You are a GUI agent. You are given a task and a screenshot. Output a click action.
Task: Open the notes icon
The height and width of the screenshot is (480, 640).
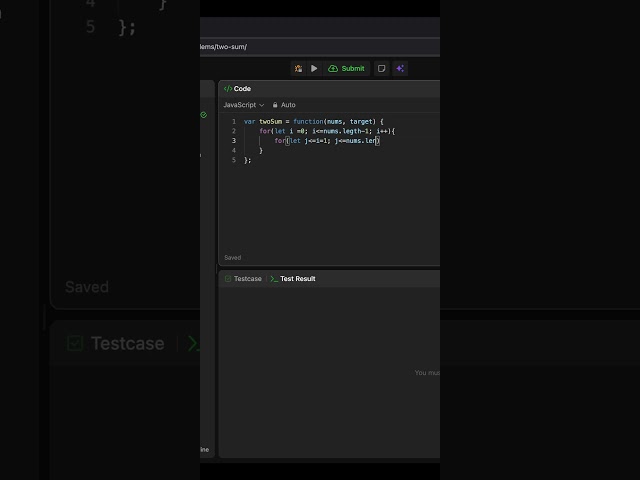[x=381, y=69]
